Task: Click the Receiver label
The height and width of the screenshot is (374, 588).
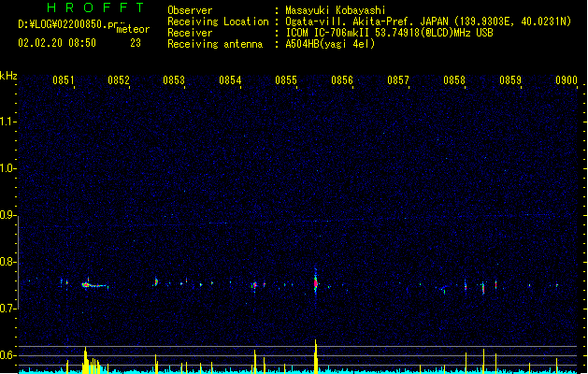Action: (190, 33)
